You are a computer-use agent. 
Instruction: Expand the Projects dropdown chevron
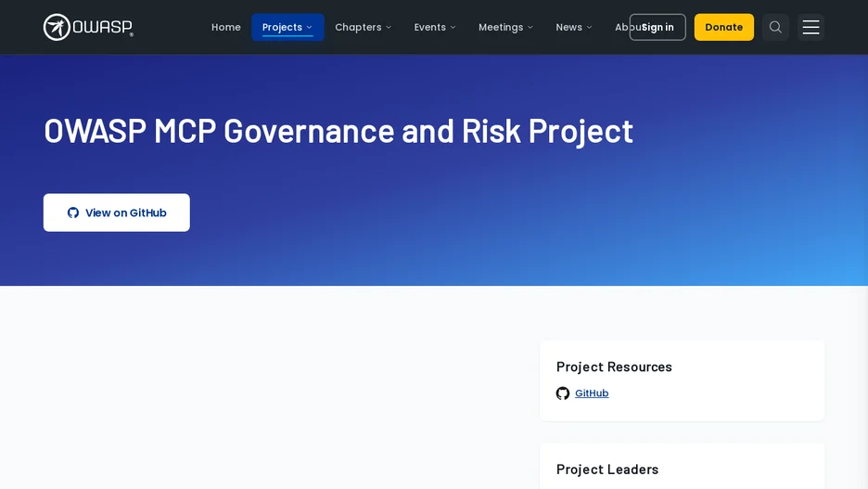click(x=310, y=27)
